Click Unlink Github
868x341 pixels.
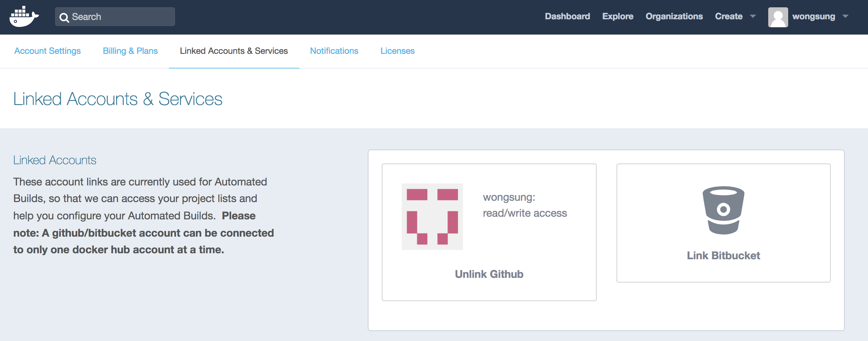(x=489, y=274)
